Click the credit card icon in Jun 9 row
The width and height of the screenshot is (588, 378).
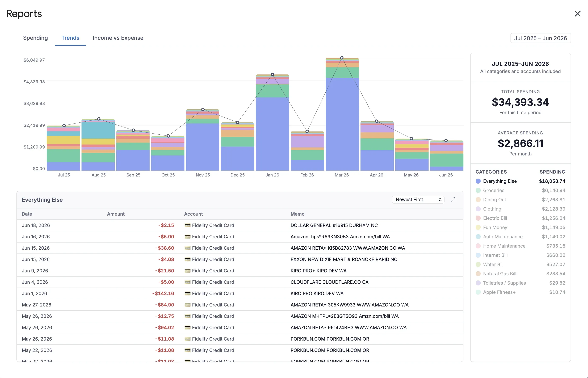pos(188,271)
